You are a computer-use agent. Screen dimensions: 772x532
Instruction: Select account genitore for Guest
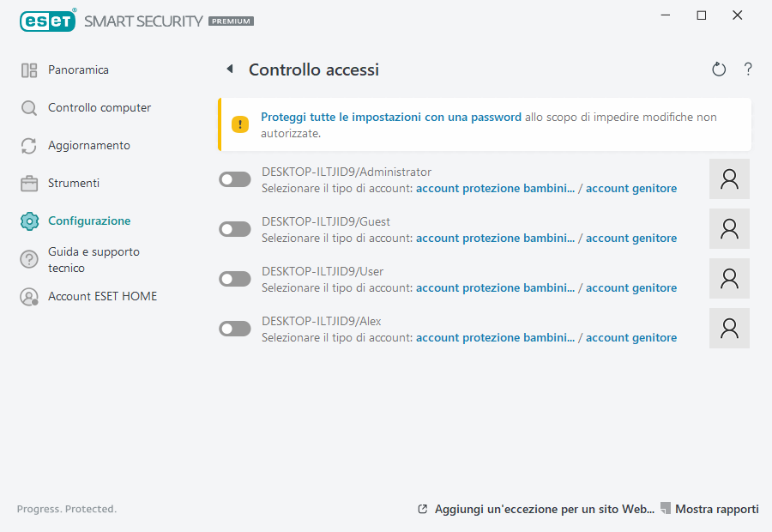click(630, 238)
